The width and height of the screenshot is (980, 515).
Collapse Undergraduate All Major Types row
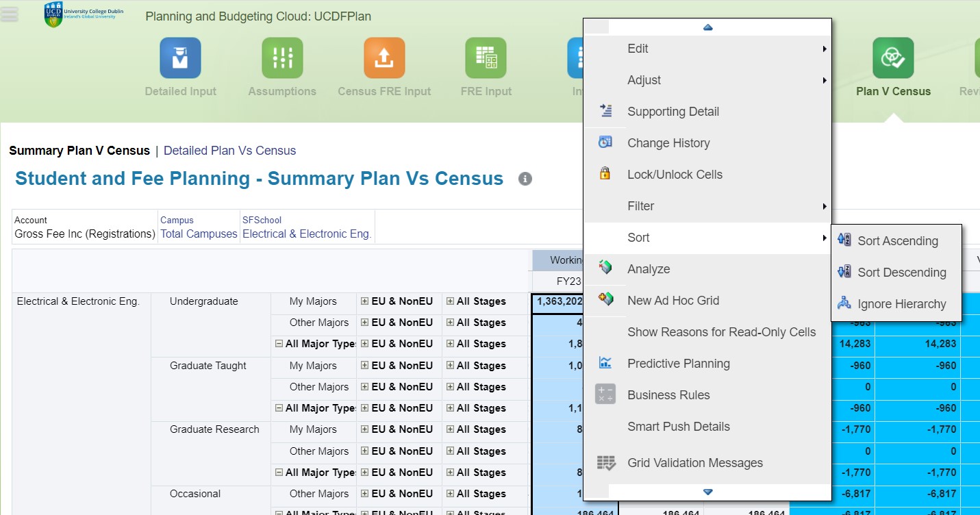tap(279, 344)
